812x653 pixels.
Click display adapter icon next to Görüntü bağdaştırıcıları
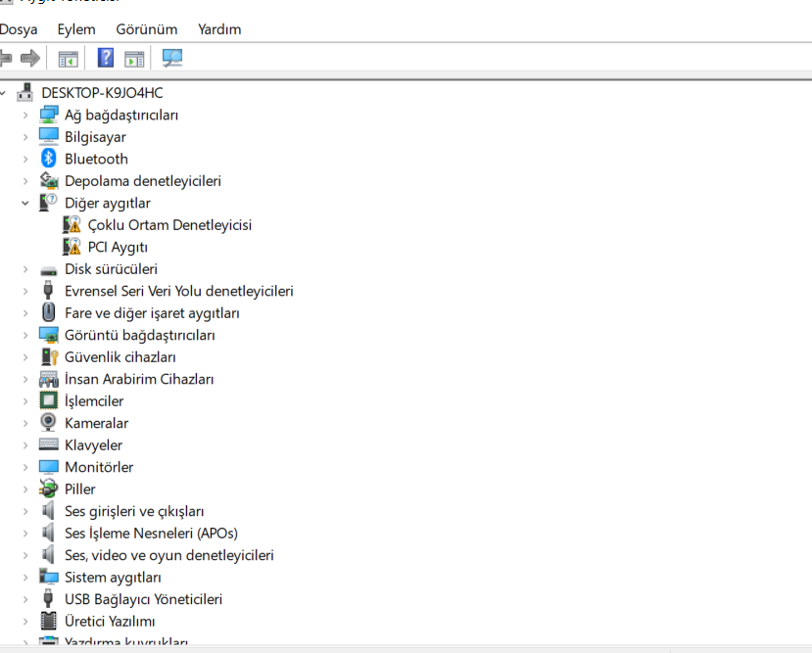pyautogui.click(x=49, y=335)
